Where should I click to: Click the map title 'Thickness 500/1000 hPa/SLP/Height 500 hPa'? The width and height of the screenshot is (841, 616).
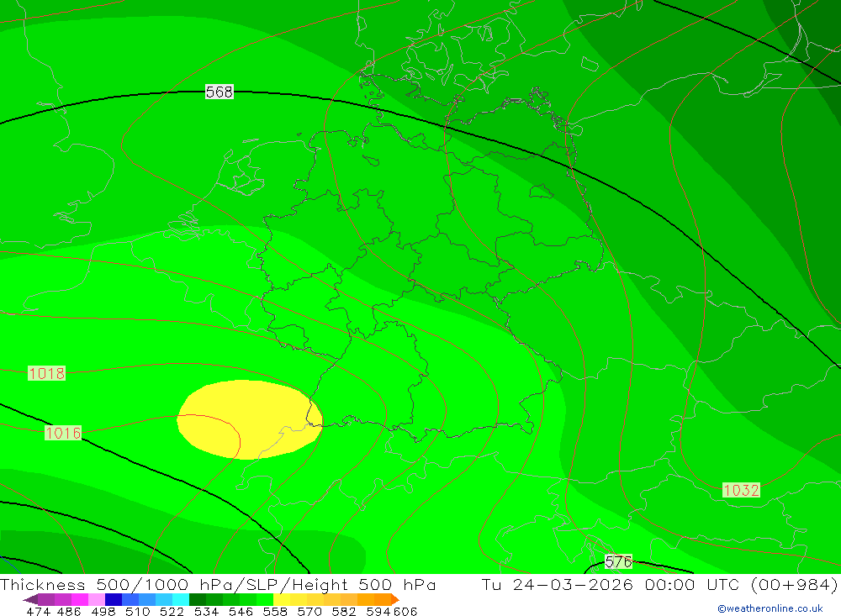tap(218, 584)
